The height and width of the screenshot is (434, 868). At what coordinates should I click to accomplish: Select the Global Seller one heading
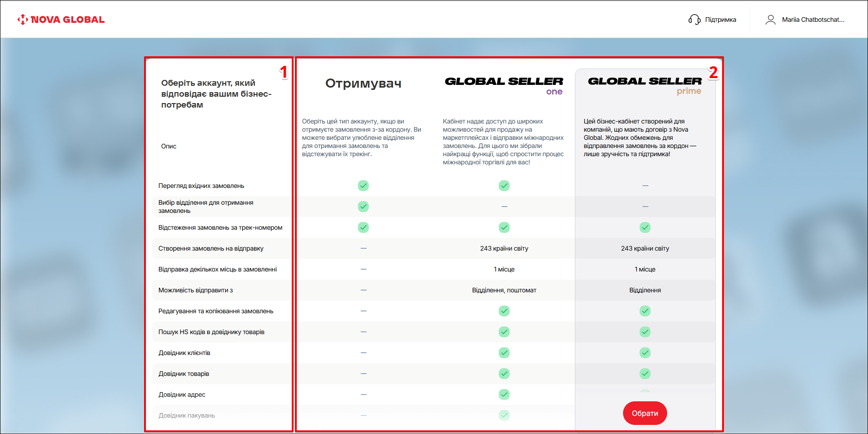[504, 85]
